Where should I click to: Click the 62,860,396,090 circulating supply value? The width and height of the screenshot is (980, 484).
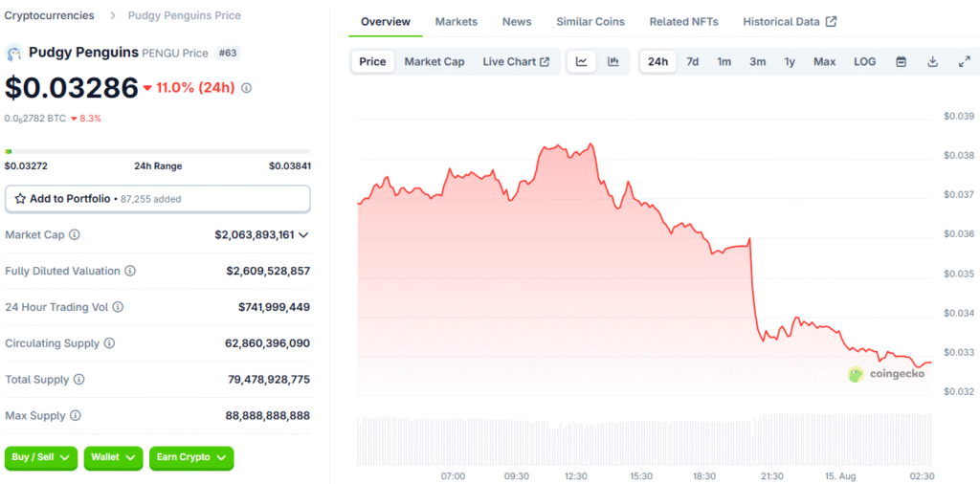pyautogui.click(x=268, y=343)
